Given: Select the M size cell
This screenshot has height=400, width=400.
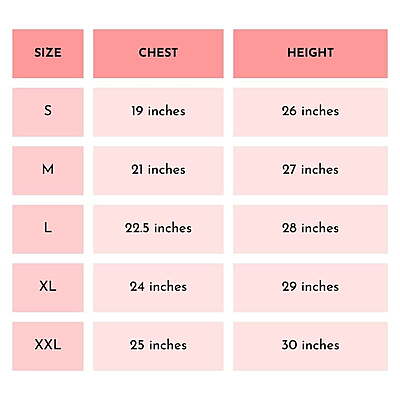Looking at the screenshot, I should 48,170.
